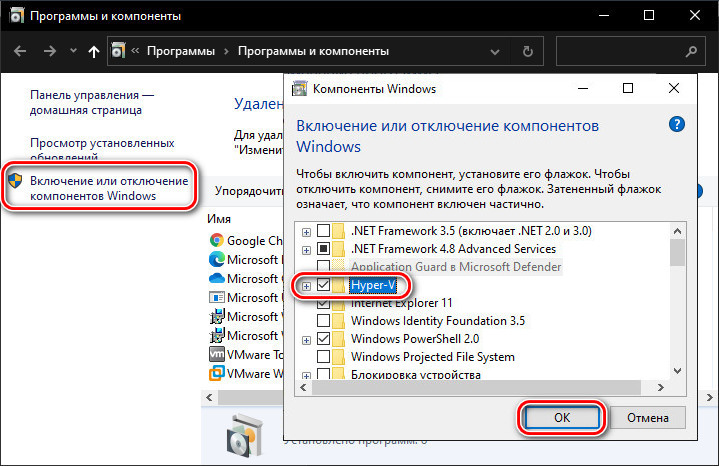Viewport: 719px width, 466px height.
Task: Click the shield icon beside Windows features link
Action: pyautogui.click(x=15, y=181)
